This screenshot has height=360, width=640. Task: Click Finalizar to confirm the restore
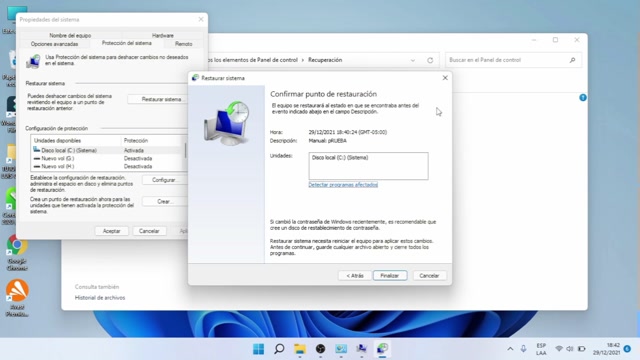(x=389, y=276)
